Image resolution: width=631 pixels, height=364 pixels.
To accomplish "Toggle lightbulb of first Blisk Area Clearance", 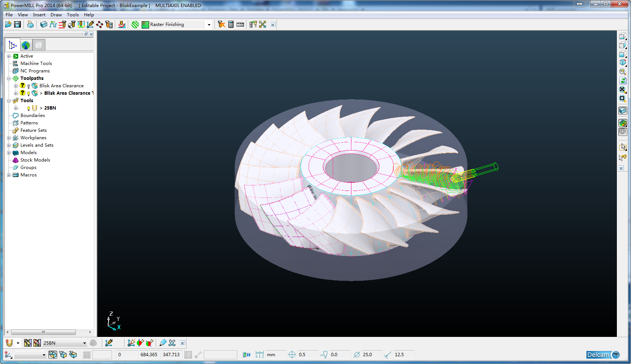I will (x=29, y=86).
